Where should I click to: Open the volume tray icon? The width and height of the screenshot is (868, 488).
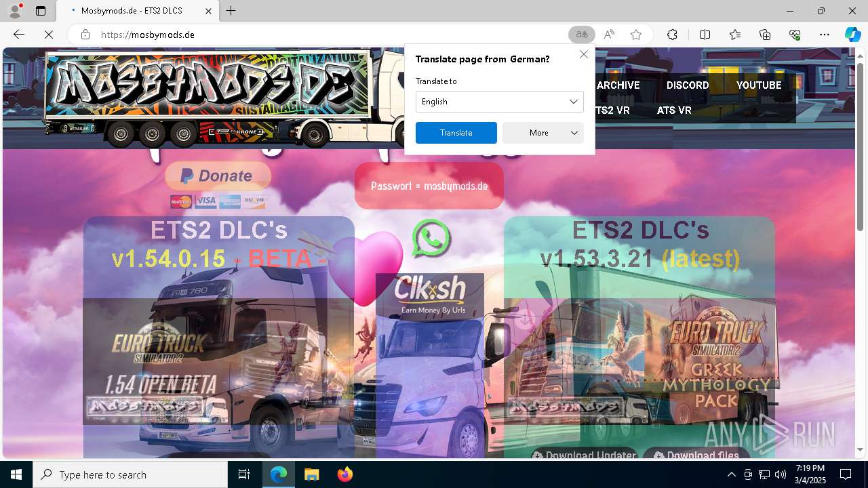click(x=781, y=474)
